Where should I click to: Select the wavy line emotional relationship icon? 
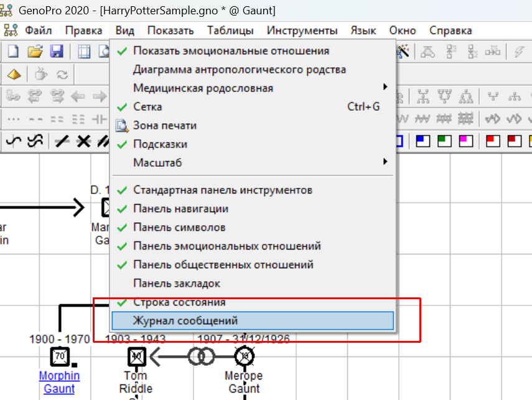tap(14, 141)
